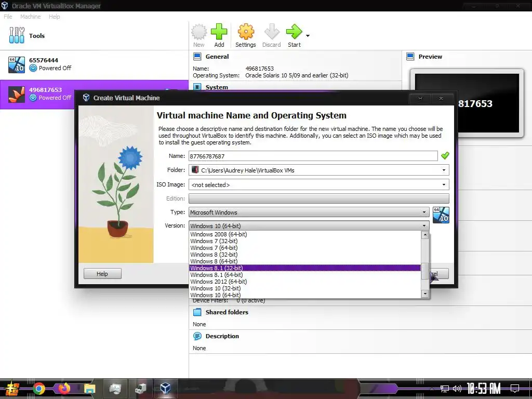Click the computer setup taskbar icon
This screenshot has width=532, height=399.
tap(140, 388)
